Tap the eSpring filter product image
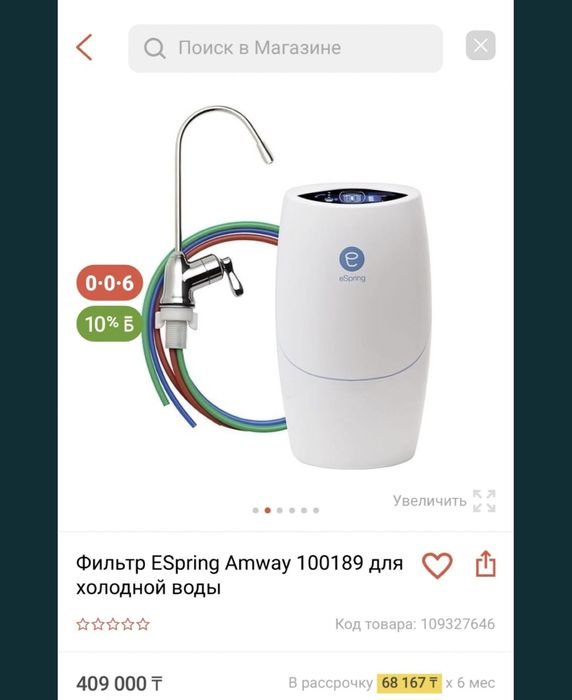This screenshot has width=572, height=700. (x=286, y=288)
